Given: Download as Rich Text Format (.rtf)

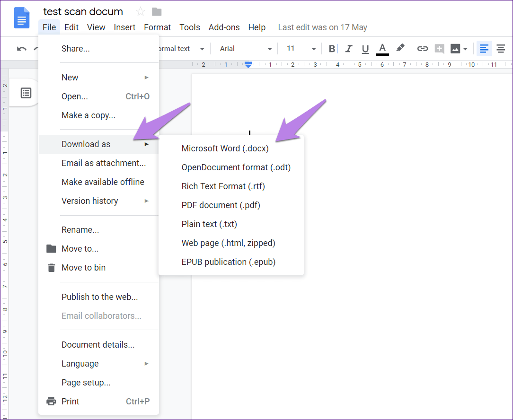Looking at the screenshot, I should pyautogui.click(x=231, y=186).
